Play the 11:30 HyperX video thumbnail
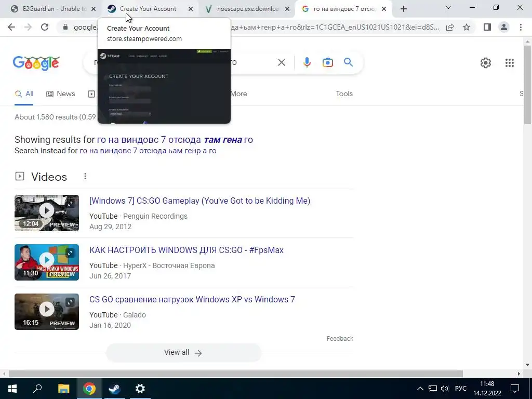This screenshot has width=532, height=399. click(x=47, y=262)
